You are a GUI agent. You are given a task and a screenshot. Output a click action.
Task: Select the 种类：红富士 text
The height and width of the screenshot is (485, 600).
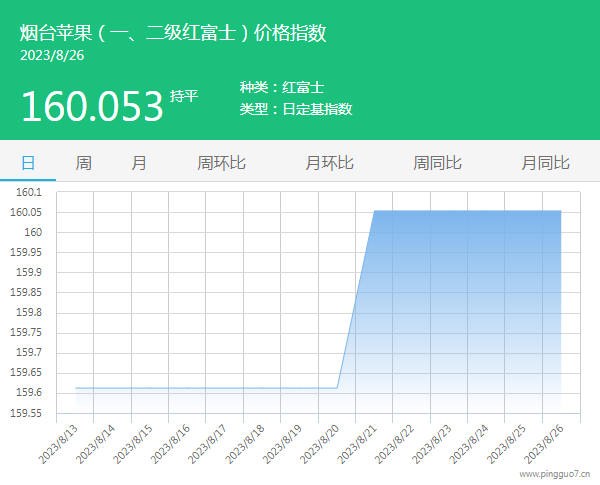pyautogui.click(x=282, y=88)
